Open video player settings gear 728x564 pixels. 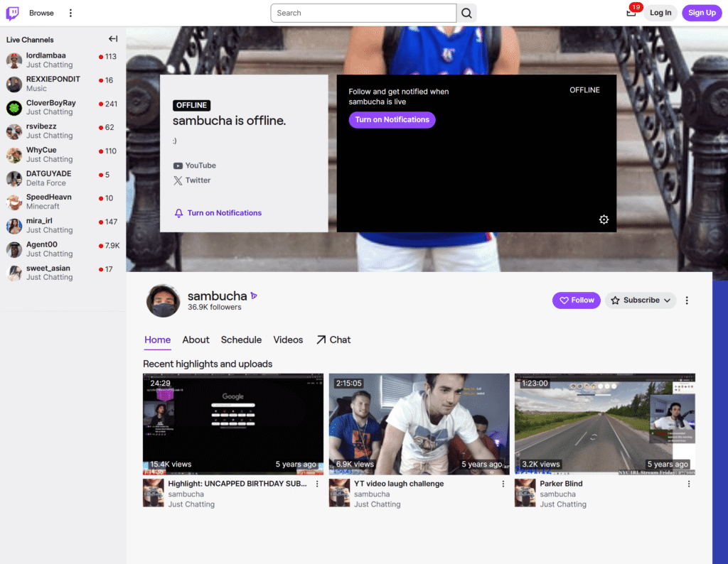(x=604, y=219)
